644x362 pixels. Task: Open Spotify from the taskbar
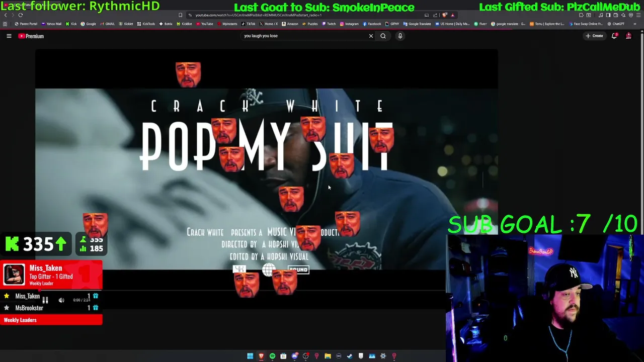(272, 356)
